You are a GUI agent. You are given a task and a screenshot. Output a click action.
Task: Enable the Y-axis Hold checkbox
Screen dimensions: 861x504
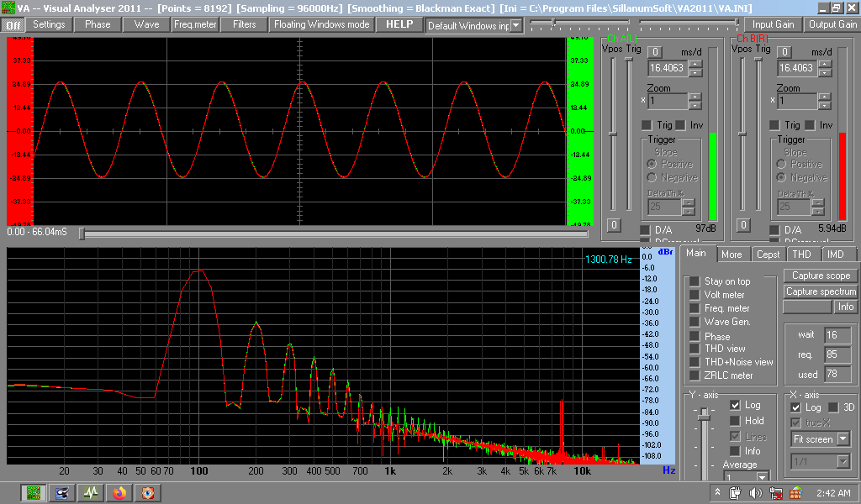tap(735, 421)
